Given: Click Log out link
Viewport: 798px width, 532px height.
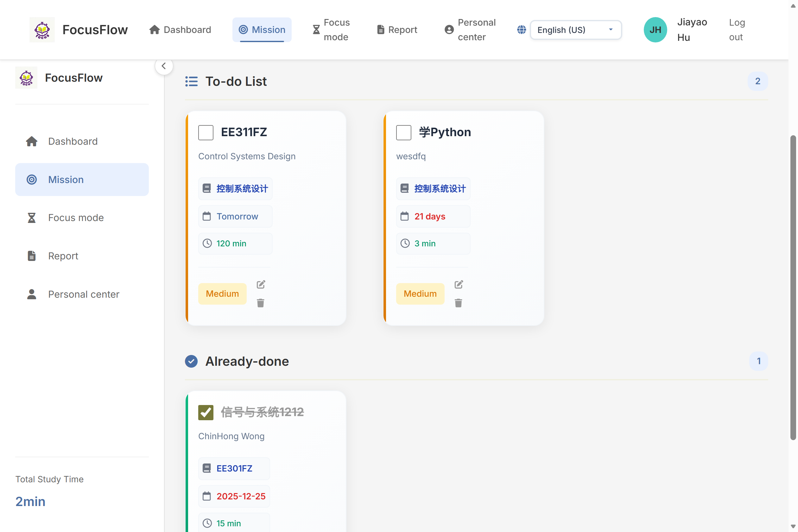Looking at the screenshot, I should click(x=737, y=30).
